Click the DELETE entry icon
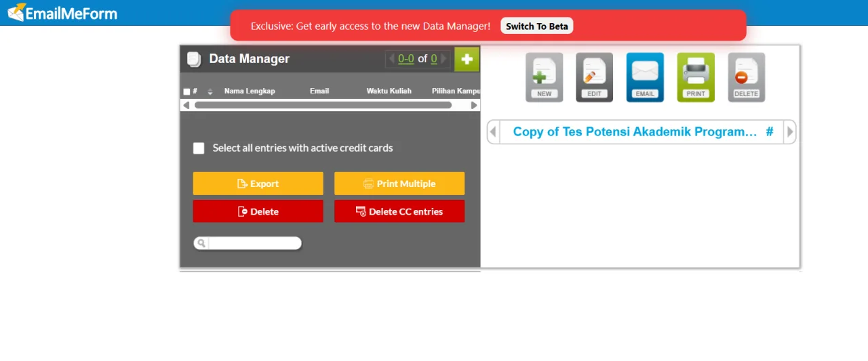Viewport: 868px width, 361px height. 747,78
